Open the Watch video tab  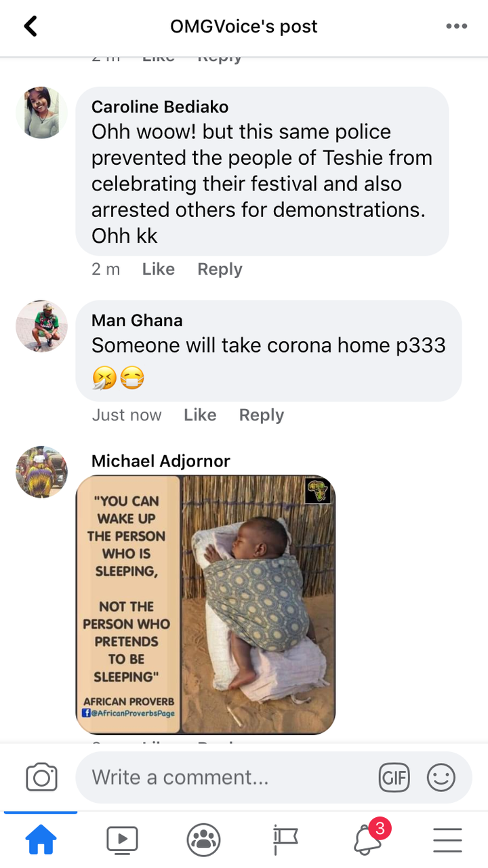click(x=122, y=841)
